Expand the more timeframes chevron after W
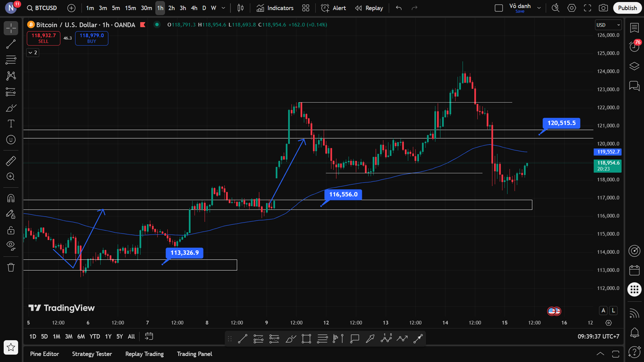 (223, 8)
